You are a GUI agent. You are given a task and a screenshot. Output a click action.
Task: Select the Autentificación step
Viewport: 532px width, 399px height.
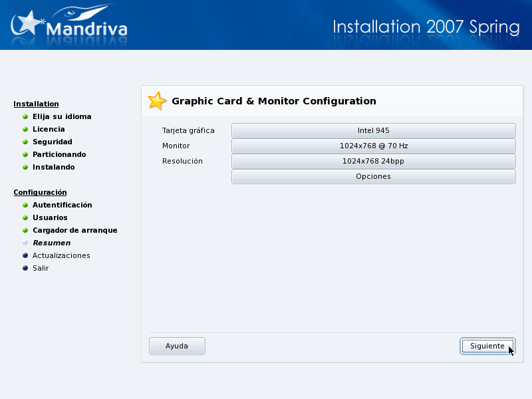[x=62, y=205]
